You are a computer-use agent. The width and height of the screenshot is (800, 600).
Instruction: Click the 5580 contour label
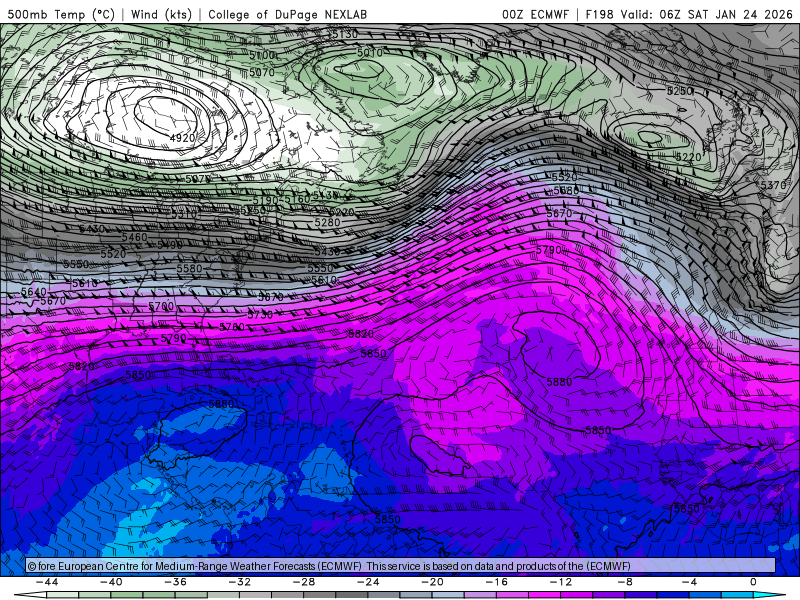coord(189,268)
